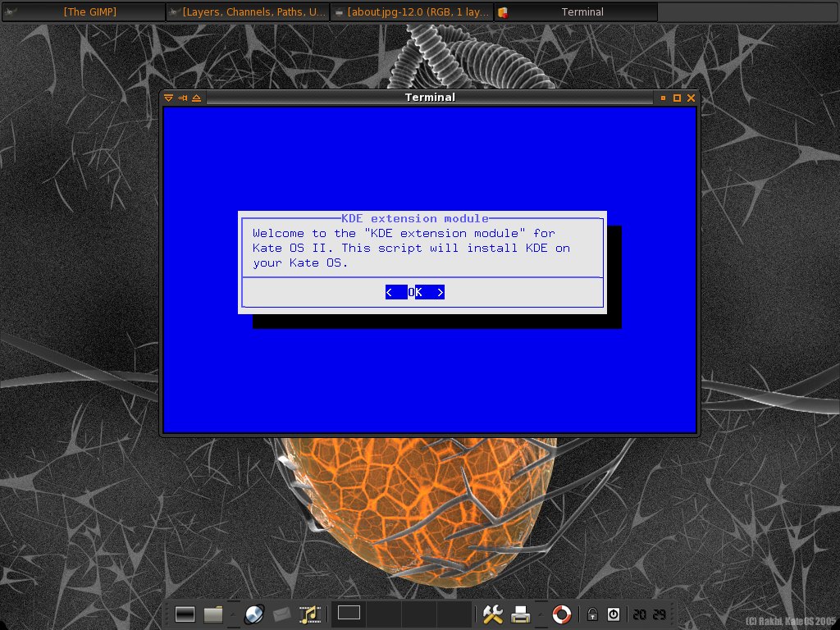The image size is (840, 630).
Task: Open help with the lifebuoy icon
Action: pyautogui.click(x=561, y=614)
